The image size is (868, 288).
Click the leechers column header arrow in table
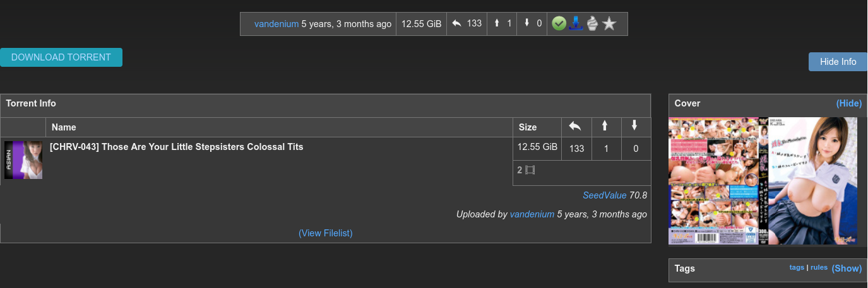[634, 126]
